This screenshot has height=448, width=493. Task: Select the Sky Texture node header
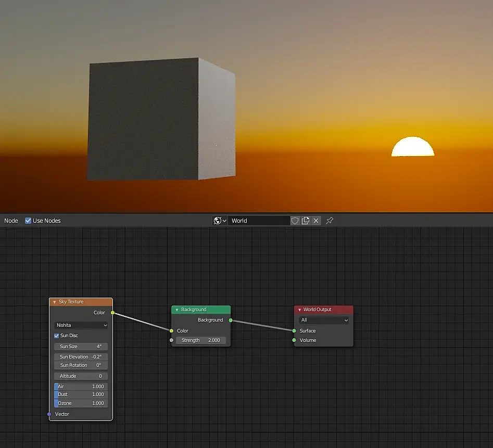(x=81, y=302)
